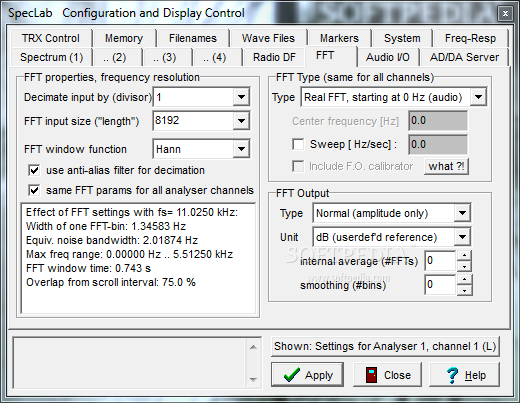
Task: Switch to the TRX Control tab
Action: (51, 38)
